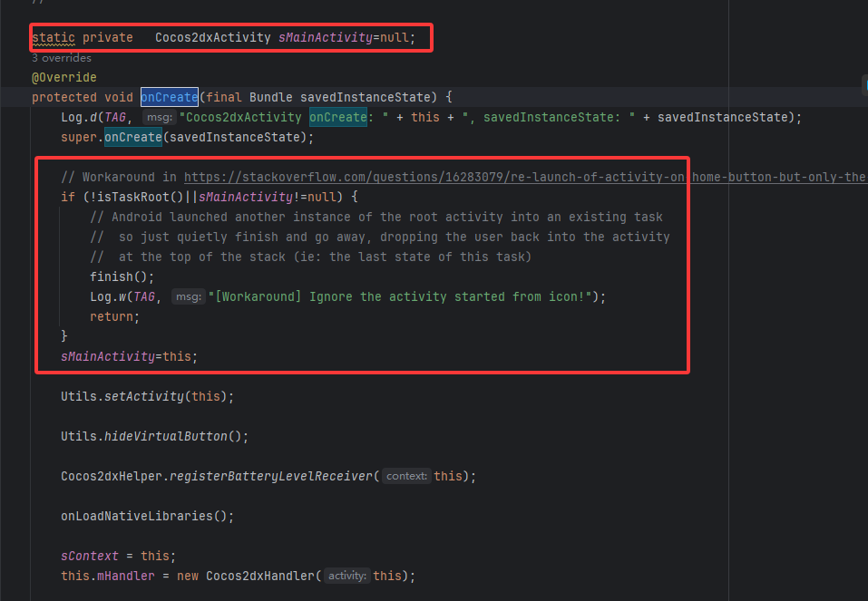
Task: Click registerBatteryLevelReceiver method name
Action: coord(271,476)
